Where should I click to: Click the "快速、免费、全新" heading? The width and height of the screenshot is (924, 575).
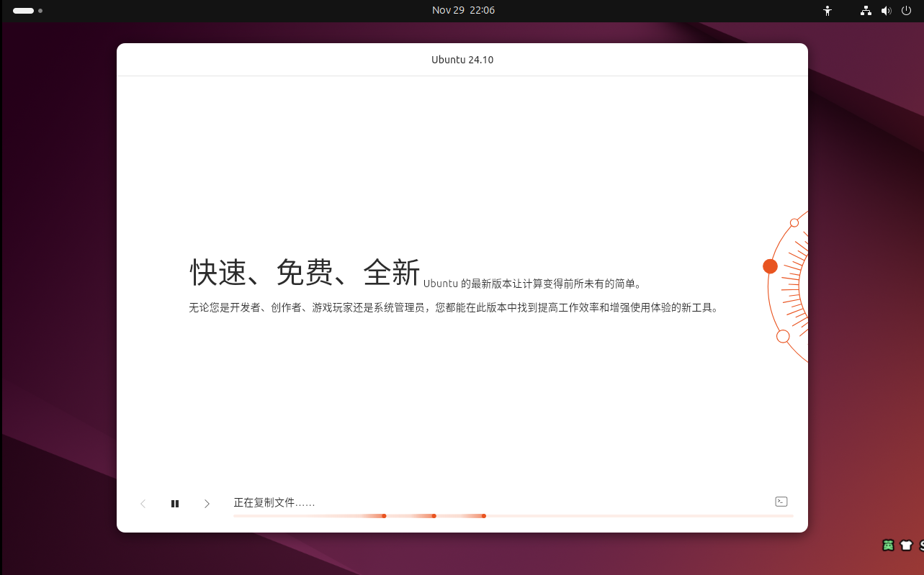click(305, 273)
